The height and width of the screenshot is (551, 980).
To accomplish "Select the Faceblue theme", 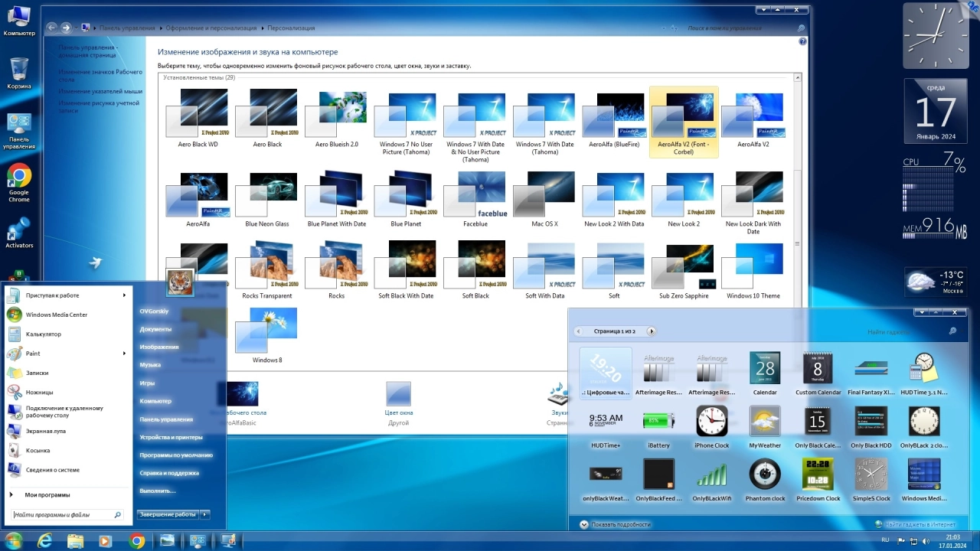I will click(475, 198).
